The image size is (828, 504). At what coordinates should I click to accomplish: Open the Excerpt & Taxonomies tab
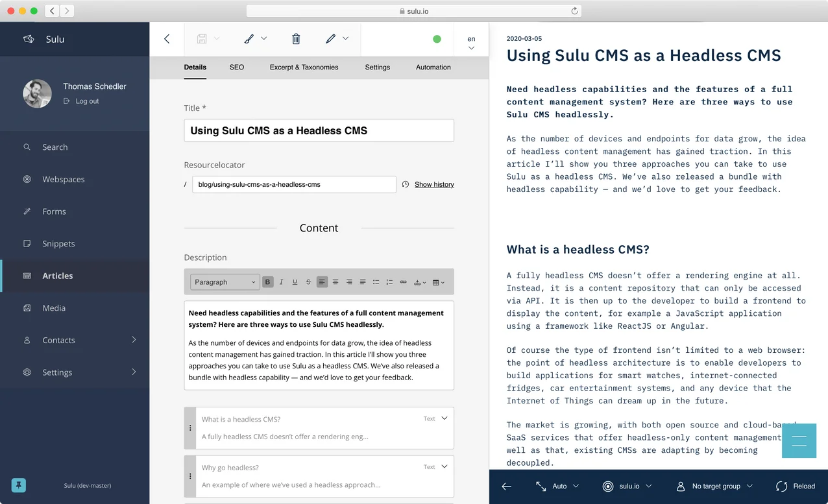(304, 67)
